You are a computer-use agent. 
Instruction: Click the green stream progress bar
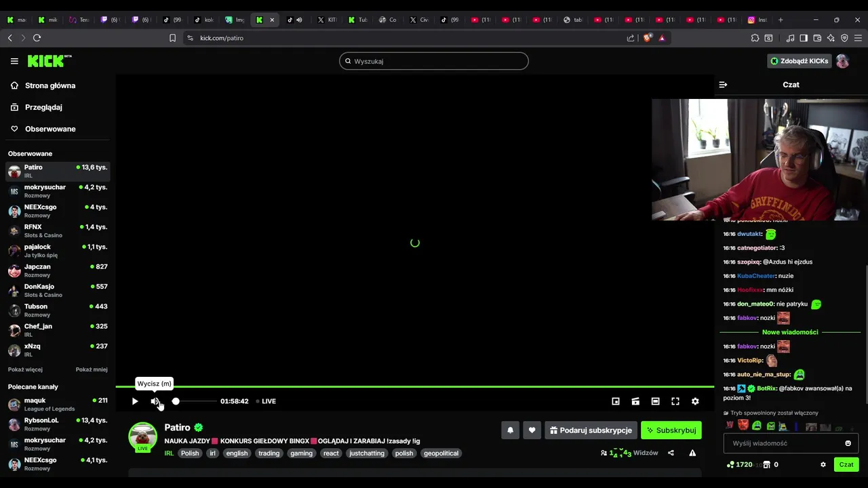click(414, 386)
